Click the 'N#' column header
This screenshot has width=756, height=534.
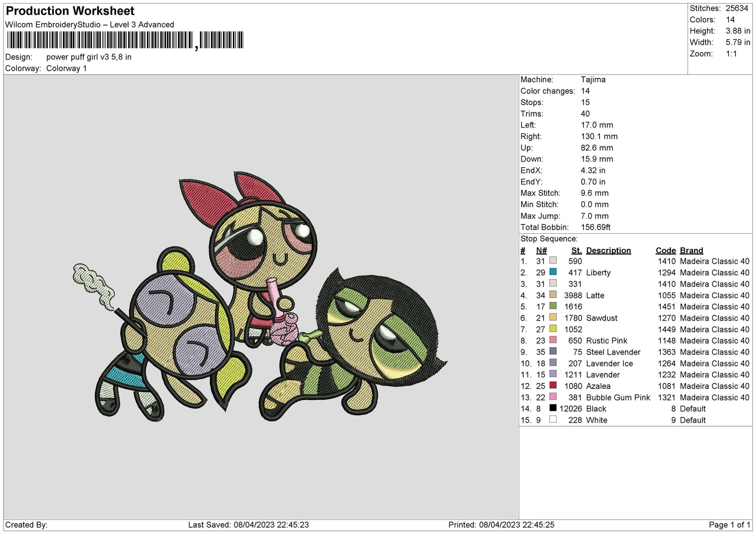pos(541,251)
